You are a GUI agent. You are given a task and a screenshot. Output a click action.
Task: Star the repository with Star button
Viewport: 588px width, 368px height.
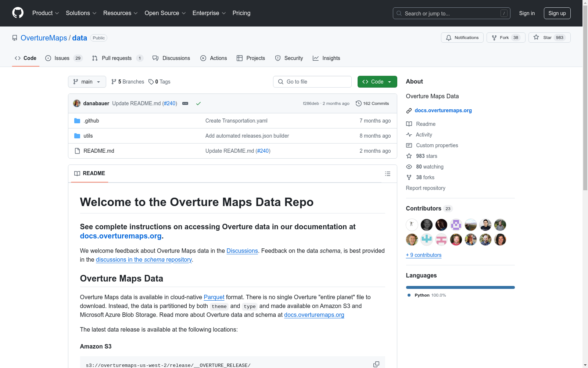click(x=549, y=38)
